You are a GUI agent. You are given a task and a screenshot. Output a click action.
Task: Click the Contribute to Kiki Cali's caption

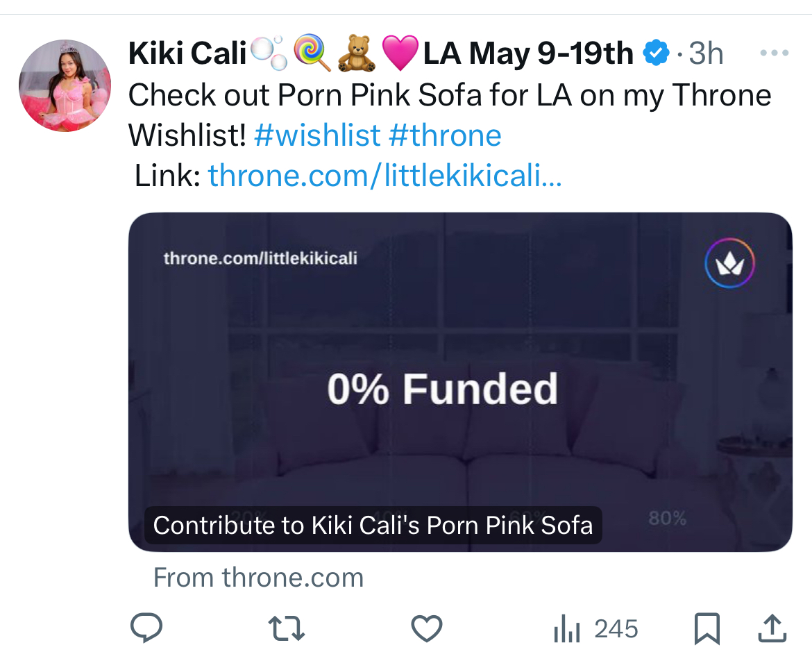point(373,526)
